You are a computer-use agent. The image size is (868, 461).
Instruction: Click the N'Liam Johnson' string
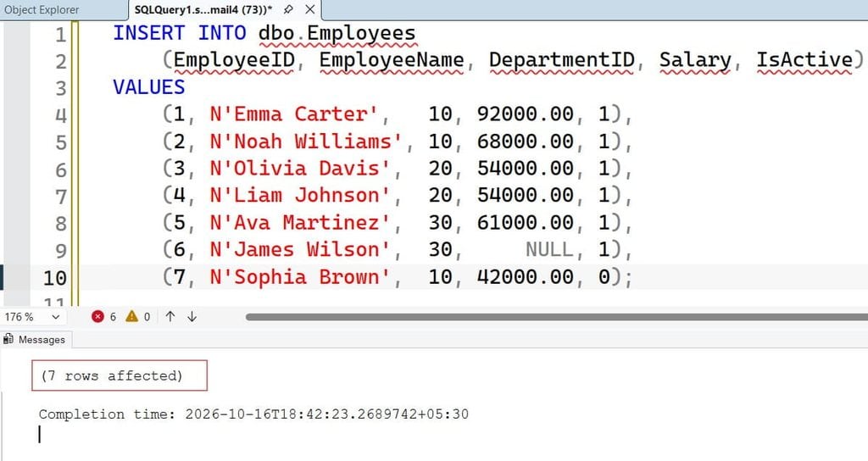[300, 196]
